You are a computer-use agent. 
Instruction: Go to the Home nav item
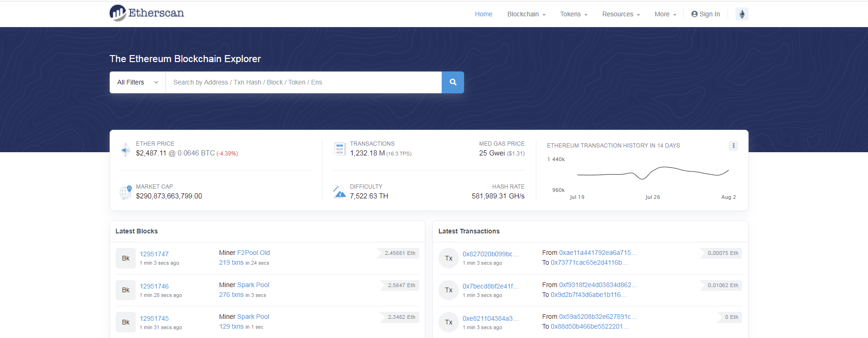point(484,14)
